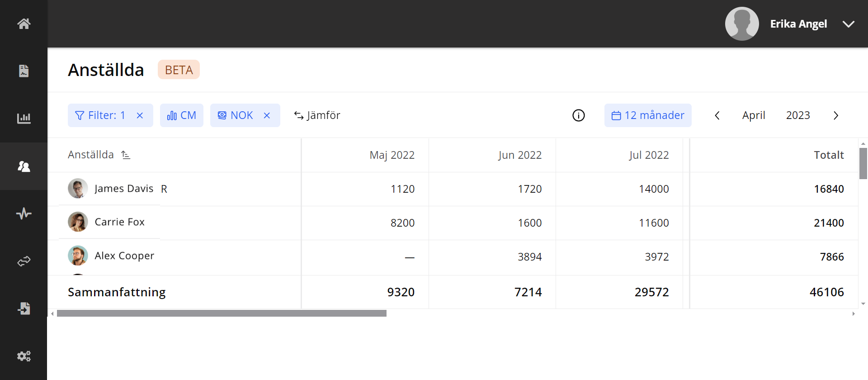868x380 pixels.
Task: Click the Jun 2022 column header
Action: point(520,155)
